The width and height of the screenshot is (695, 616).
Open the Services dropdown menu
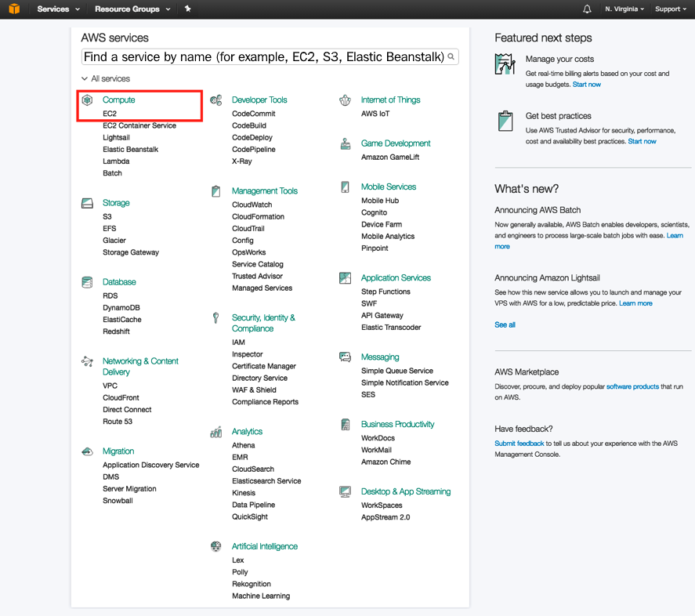[58, 9]
